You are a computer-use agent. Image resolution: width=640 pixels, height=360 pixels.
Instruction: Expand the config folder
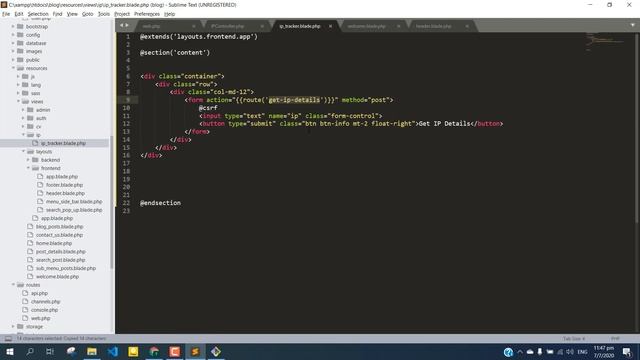point(13,35)
